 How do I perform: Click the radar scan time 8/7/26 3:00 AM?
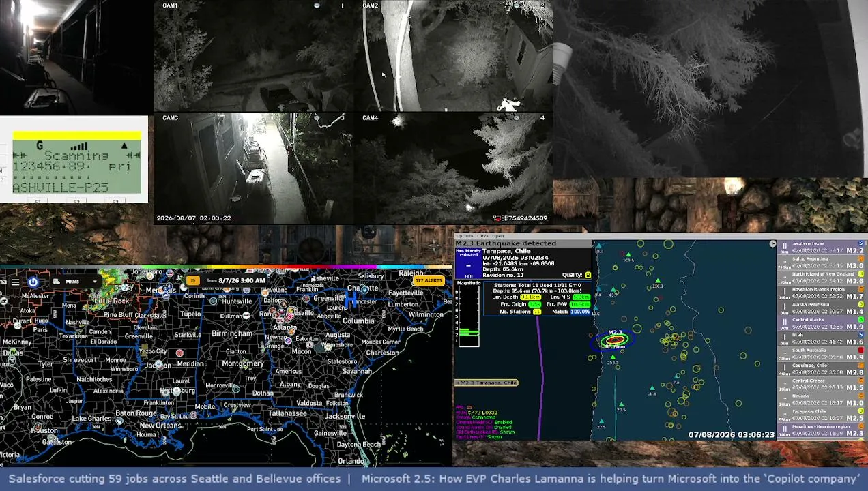pos(236,280)
